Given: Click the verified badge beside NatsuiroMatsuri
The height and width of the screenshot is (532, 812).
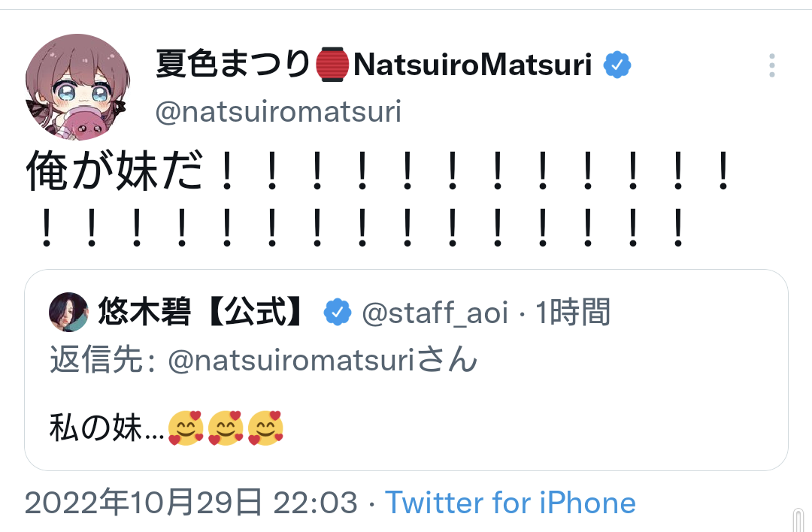Looking at the screenshot, I should (x=617, y=66).
